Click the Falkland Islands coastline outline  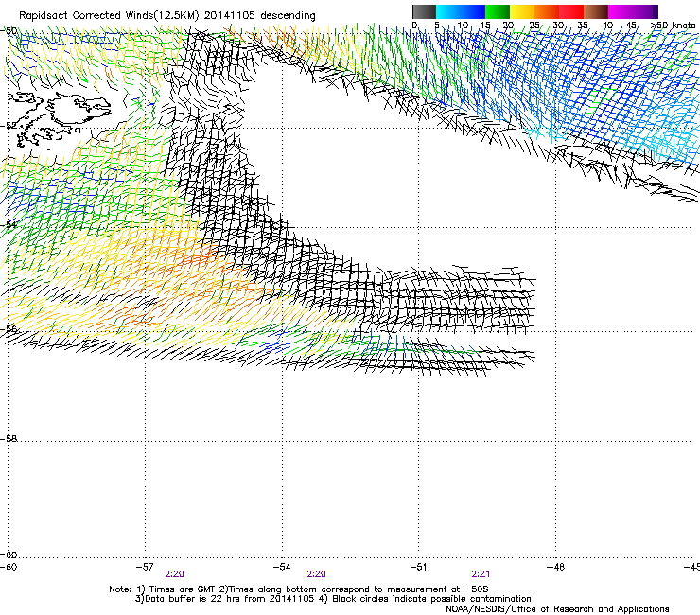61,118
